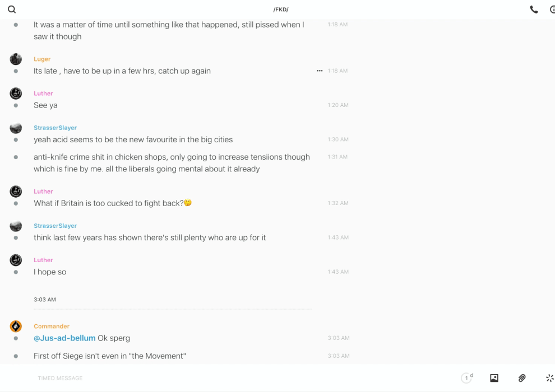Click Commander's orange avatar
Screen dimensions: 555x392
point(16,326)
